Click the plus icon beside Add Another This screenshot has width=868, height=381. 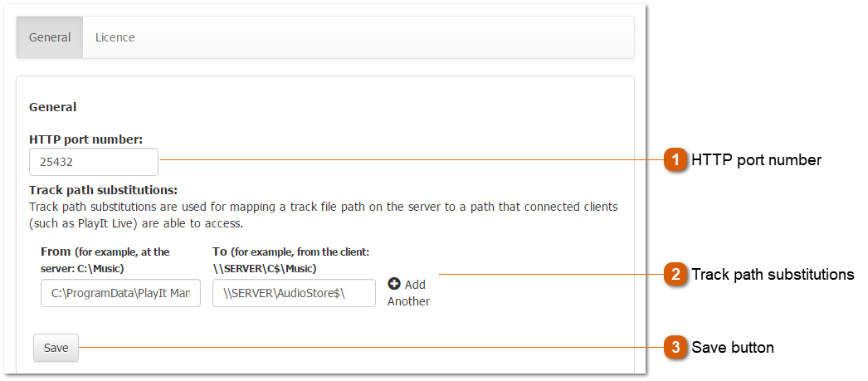coord(394,284)
